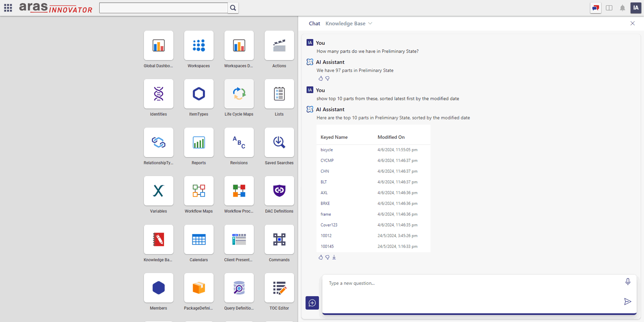Select the Cover123 row name
The width and height of the screenshot is (644, 322).
click(329, 225)
